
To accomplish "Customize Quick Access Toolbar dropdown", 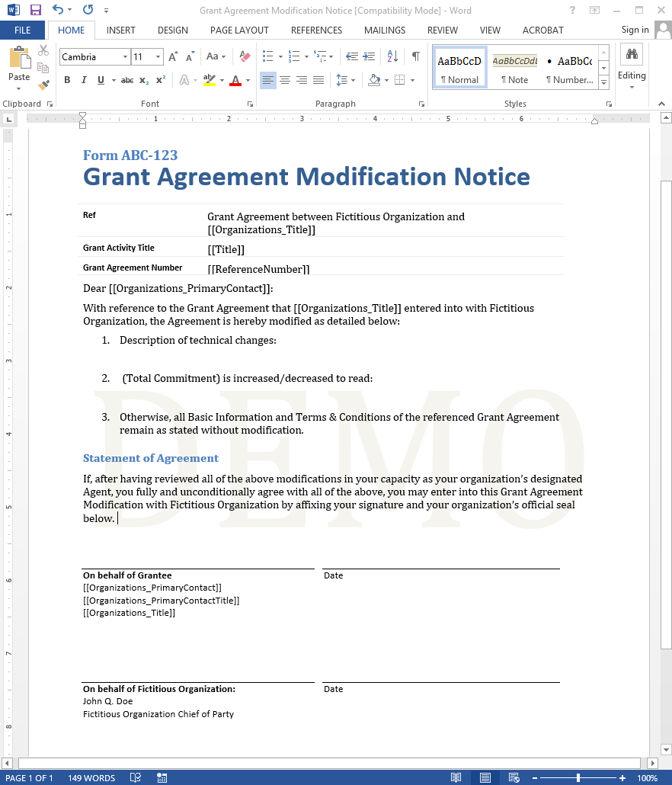I will click(106, 10).
